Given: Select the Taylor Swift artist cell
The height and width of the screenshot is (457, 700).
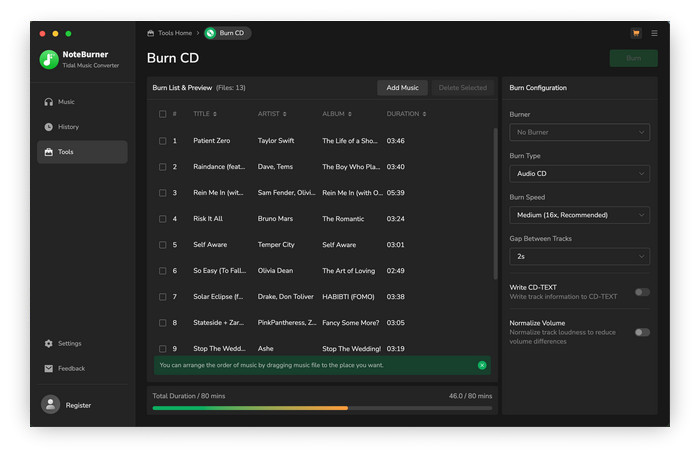Looking at the screenshot, I should (276, 141).
